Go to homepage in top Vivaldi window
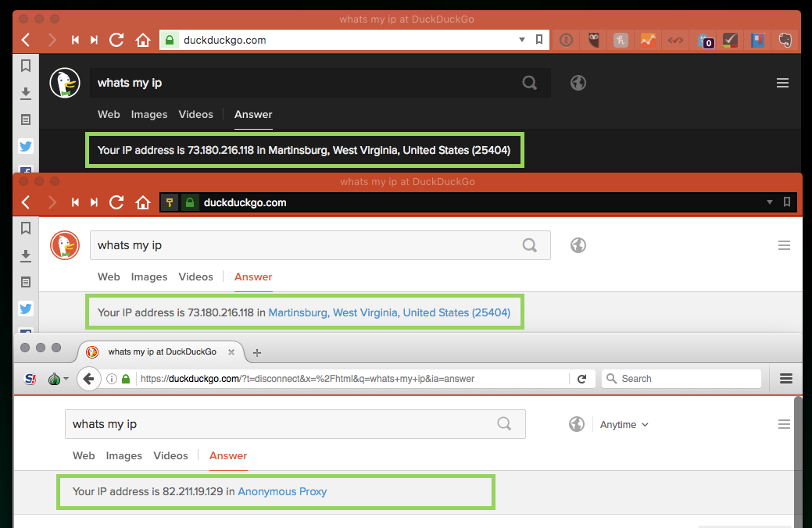 click(x=143, y=40)
